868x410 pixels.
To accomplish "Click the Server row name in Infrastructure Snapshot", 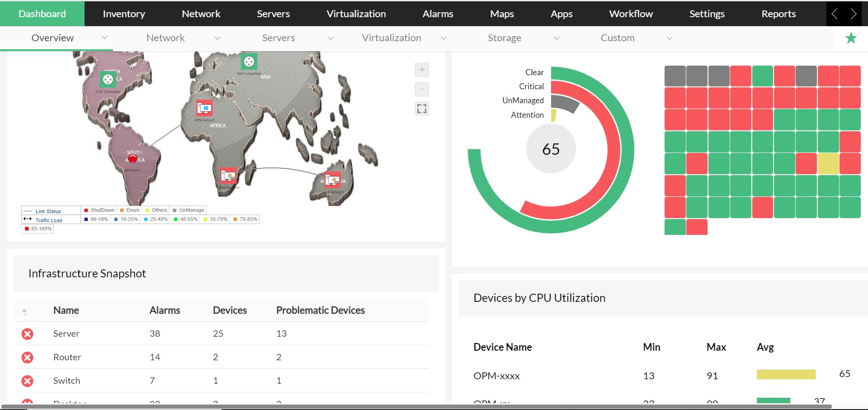I will coord(66,334).
